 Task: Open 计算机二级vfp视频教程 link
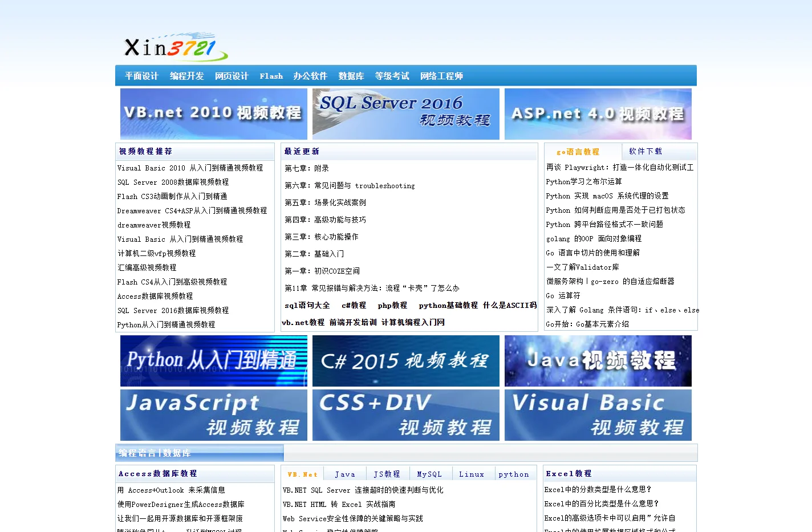[157, 253]
